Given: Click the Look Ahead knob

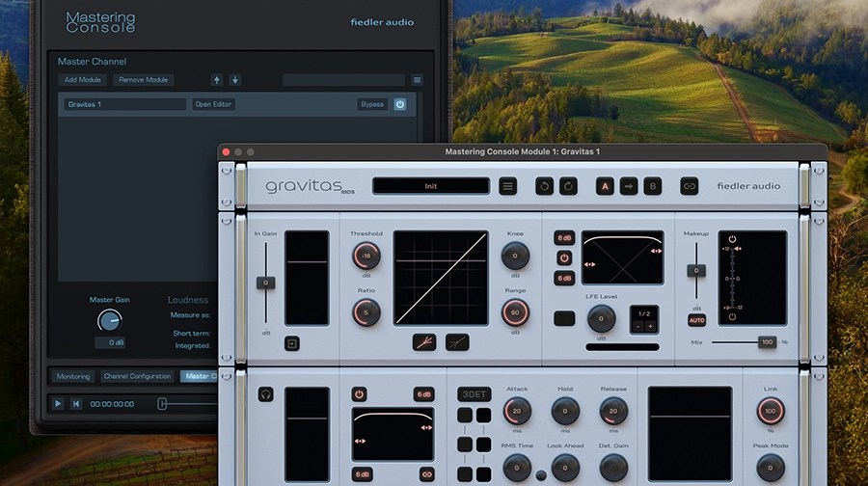Looking at the screenshot, I should (x=565, y=468).
